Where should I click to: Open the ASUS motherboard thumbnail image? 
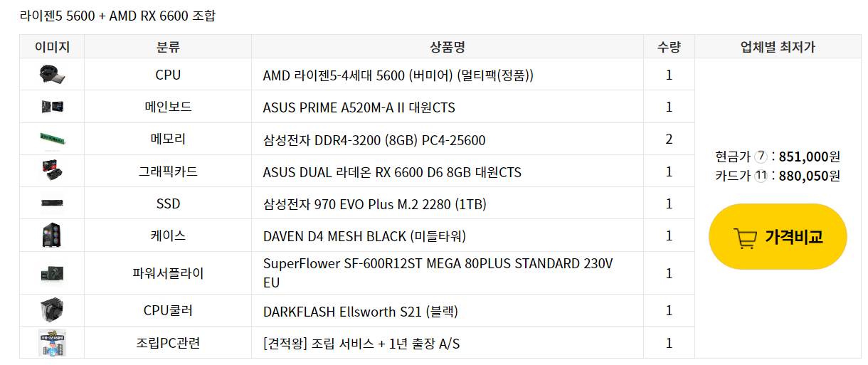click(52, 107)
